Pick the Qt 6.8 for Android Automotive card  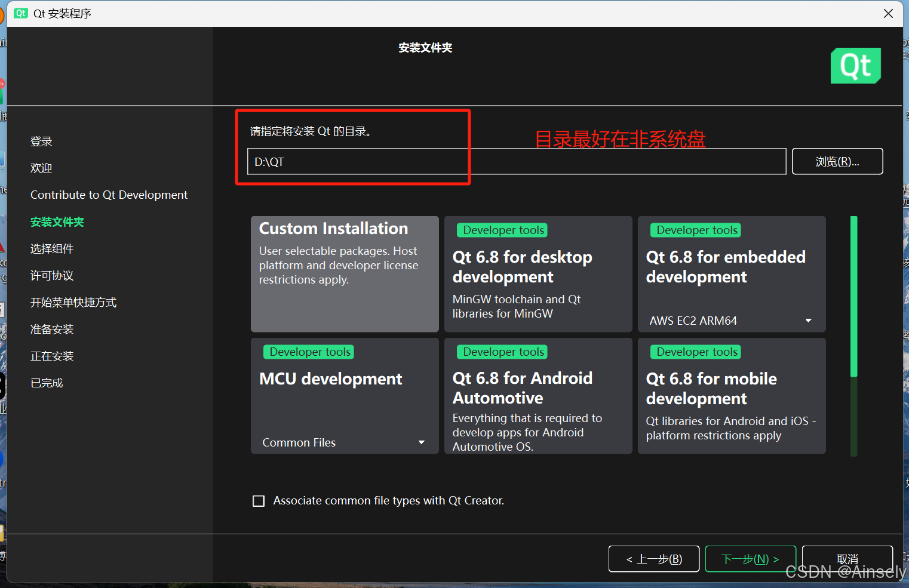click(538, 396)
